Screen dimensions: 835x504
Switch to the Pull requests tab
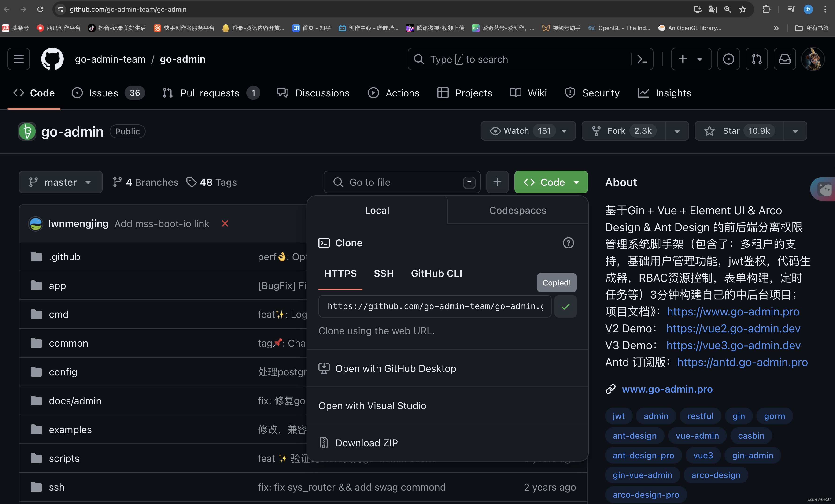211,93
